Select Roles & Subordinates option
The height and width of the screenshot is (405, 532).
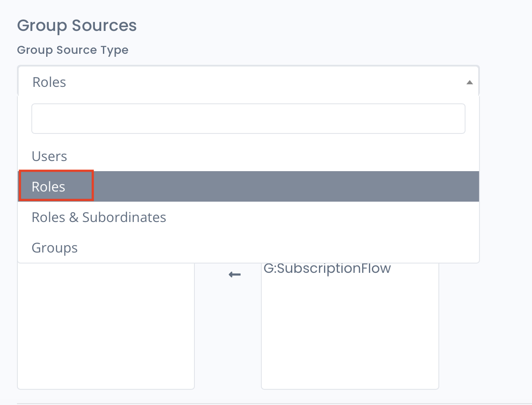coord(248,217)
